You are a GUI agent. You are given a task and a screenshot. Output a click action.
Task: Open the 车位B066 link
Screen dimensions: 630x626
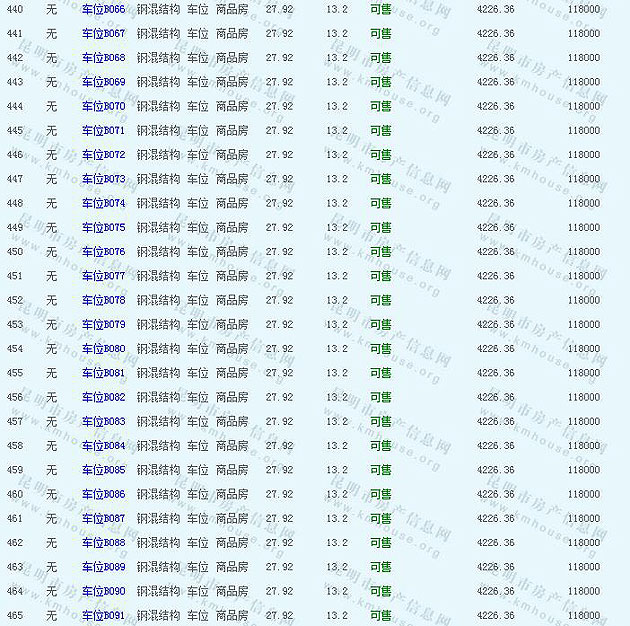click(x=104, y=9)
